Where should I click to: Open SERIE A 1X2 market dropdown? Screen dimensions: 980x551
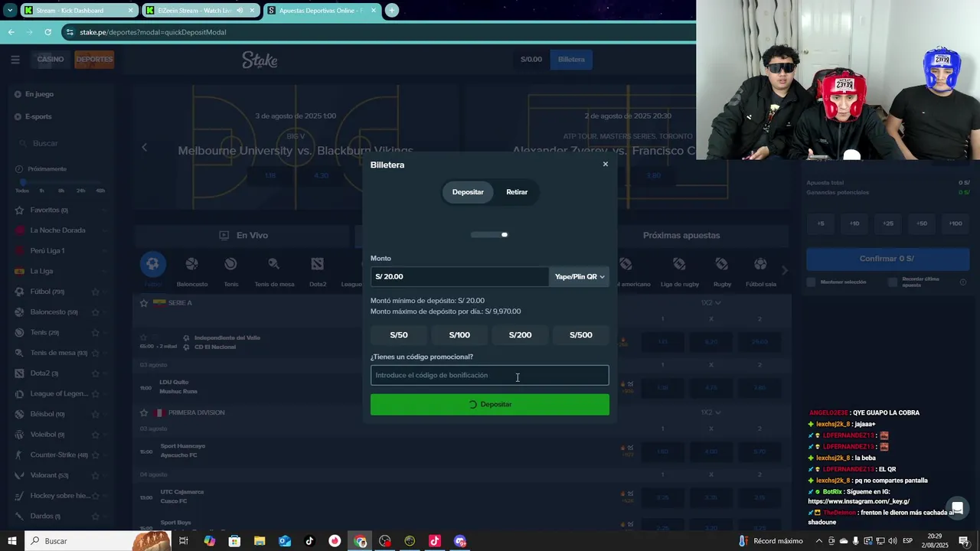click(711, 303)
